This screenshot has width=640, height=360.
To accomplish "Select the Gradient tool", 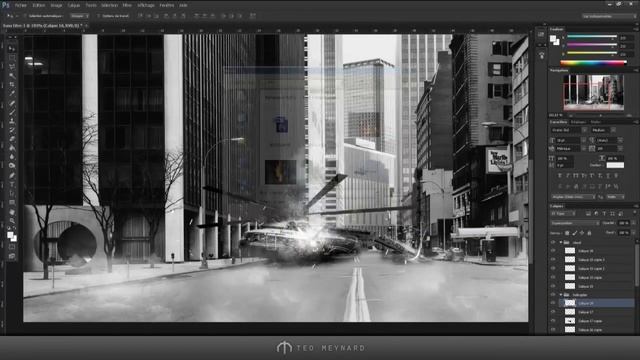I will click(x=11, y=148).
